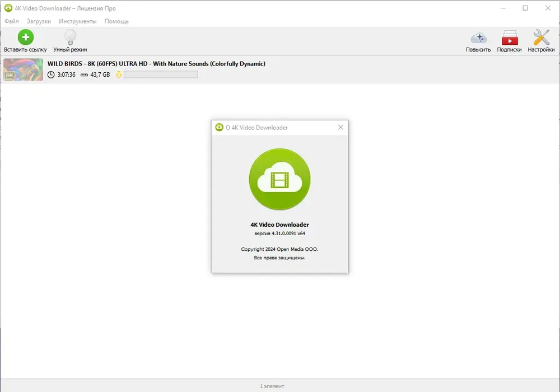Open Subscriptions red YouTube icon
The height and width of the screenshot is (392, 560).
pyautogui.click(x=510, y=38)
